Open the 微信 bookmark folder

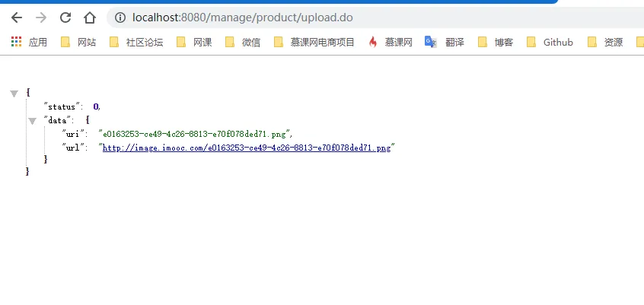[243, 42]
